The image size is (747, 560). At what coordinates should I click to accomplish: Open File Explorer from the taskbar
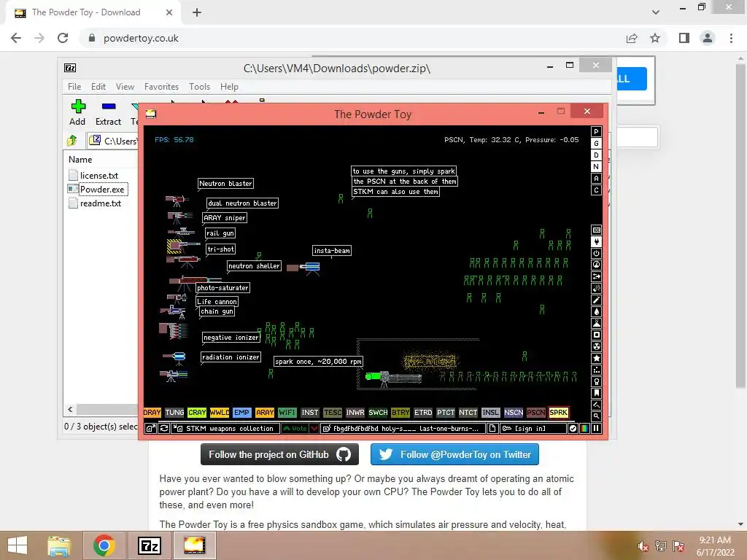(x=59, y=545)
